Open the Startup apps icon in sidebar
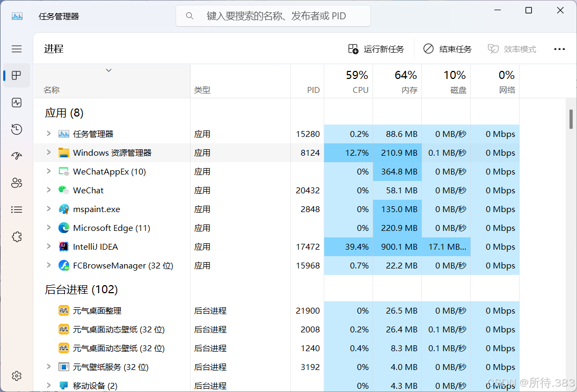Screen dimensions: 577x392 [17, 156]
